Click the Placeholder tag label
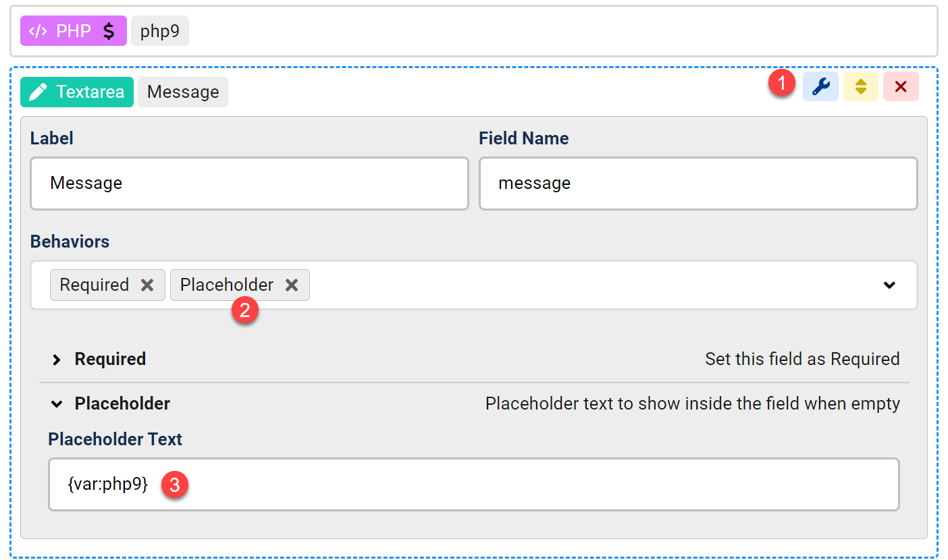This screenshot has width=948, height=560. click(x=227, y=285)
